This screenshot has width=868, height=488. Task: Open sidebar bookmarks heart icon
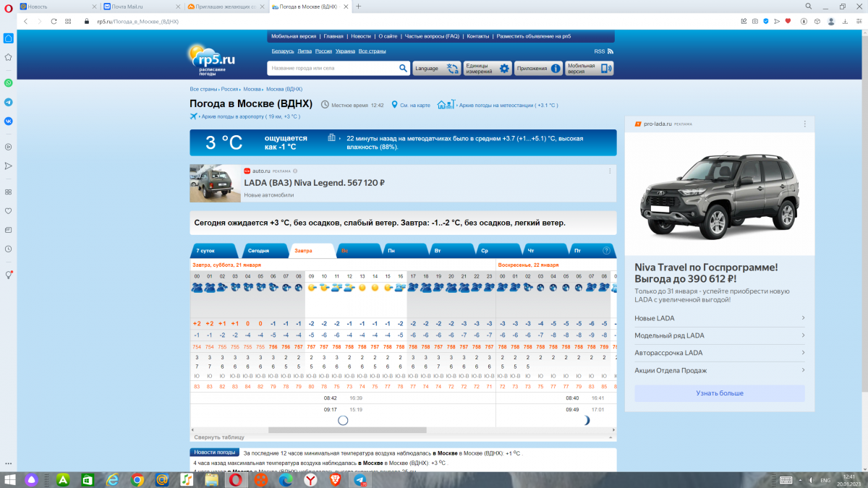tap(8, 211)
